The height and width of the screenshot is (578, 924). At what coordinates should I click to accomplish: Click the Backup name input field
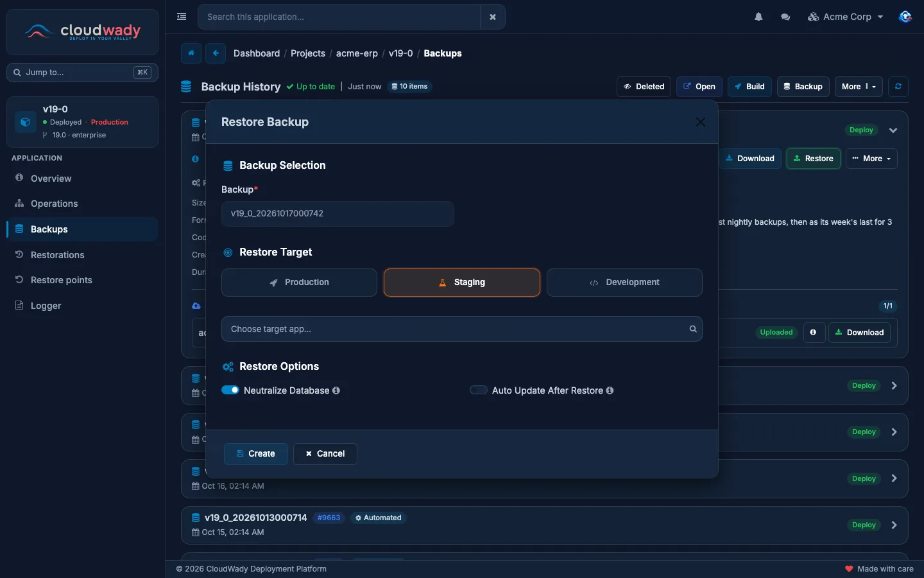tap(338, 214)
